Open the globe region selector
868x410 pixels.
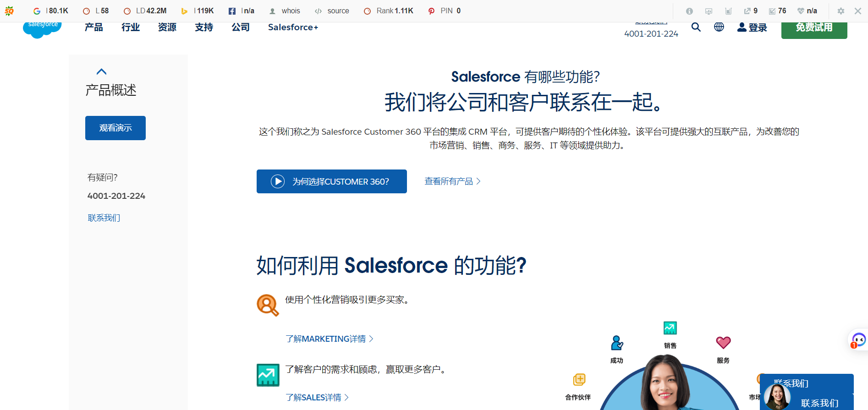tap(719, 27)
